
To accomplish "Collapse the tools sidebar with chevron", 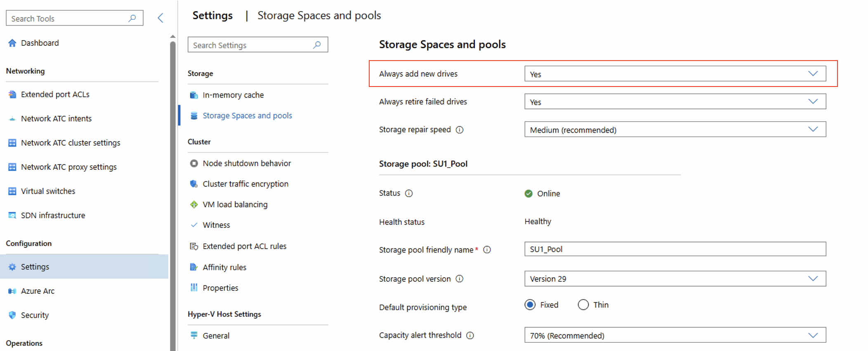I will 160,18.
